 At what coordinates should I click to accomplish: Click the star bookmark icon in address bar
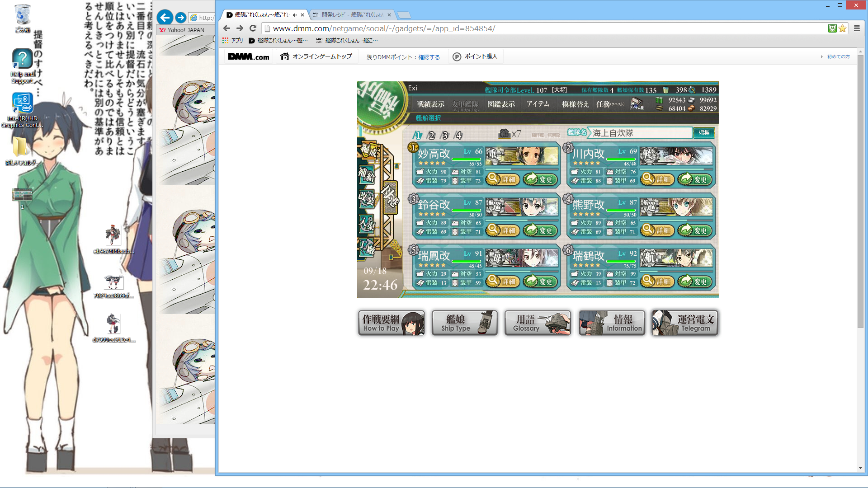point(843,28)
